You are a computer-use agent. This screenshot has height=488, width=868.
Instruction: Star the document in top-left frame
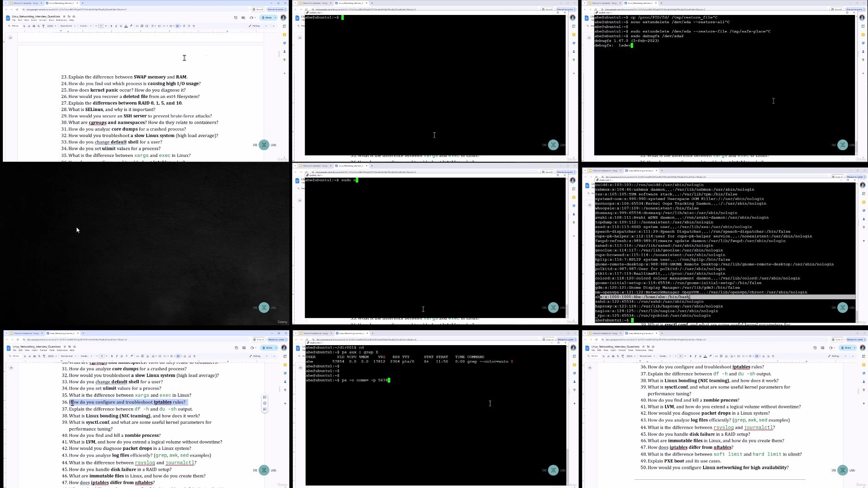tap(64, 16)
